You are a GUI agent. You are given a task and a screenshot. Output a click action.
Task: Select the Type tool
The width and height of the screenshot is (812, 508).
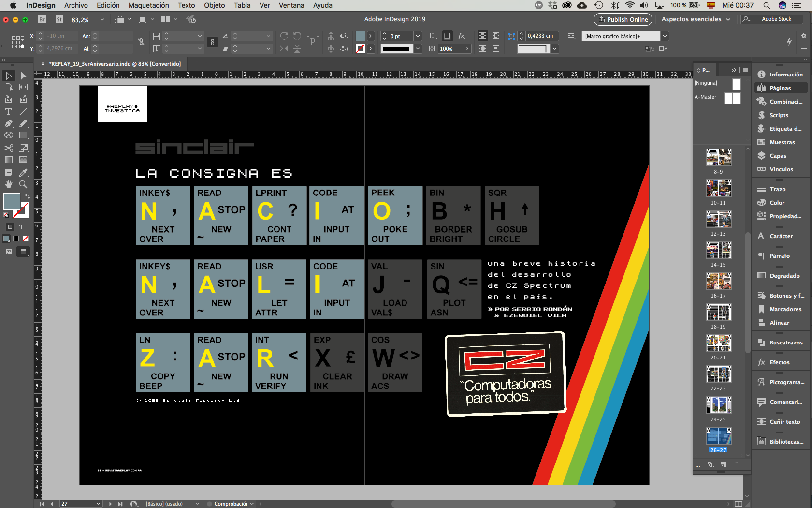(x=9, y=112)
